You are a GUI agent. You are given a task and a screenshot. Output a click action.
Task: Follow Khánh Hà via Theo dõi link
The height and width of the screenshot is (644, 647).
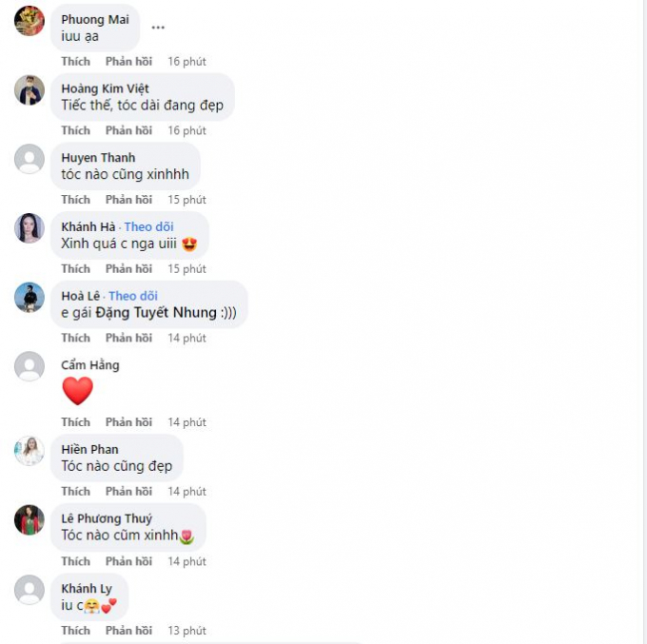point(149,227)
